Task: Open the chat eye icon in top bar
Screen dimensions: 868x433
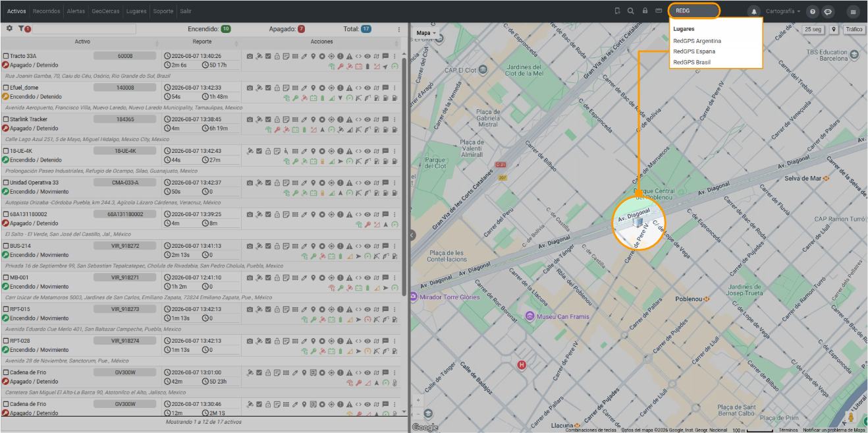Action: coord(828,11)
